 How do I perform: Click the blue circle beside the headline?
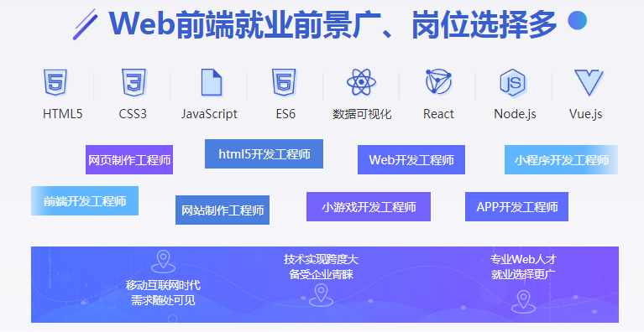(x=578, y=20)
